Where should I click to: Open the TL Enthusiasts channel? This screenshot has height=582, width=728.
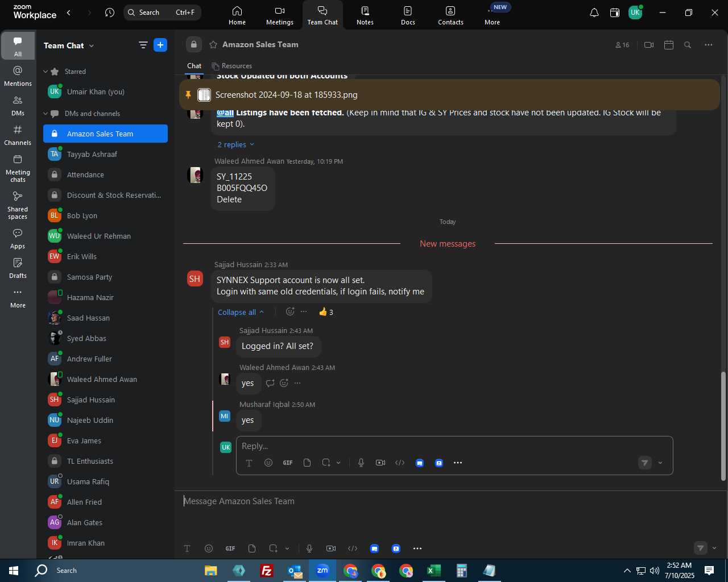click(x=105, y=461)
